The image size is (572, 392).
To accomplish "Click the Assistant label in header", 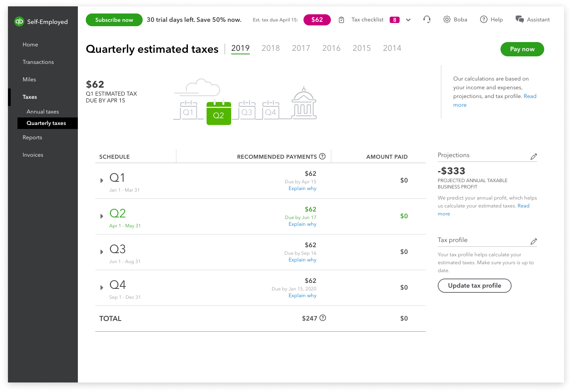I will (538, 19).
